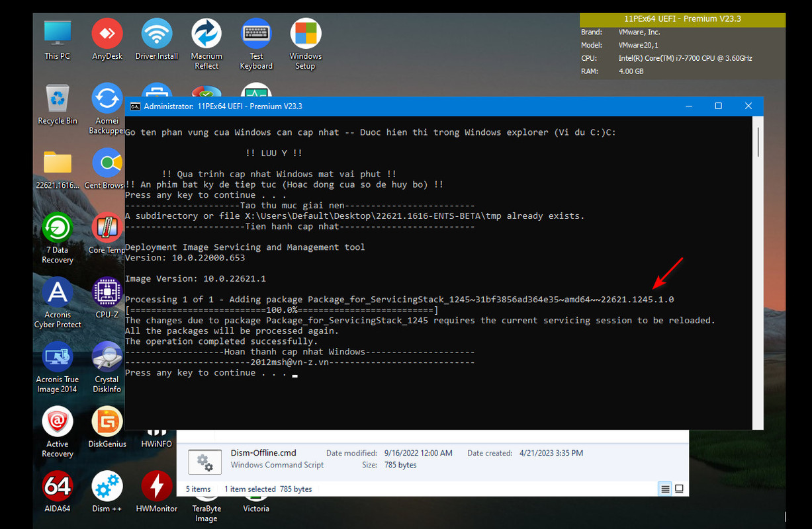Image resolution: width=812 pixels, height=529 pixels.
Task: Click the 'Dism-Offline.cmd' file name text
Action: (x=263, y=453)
